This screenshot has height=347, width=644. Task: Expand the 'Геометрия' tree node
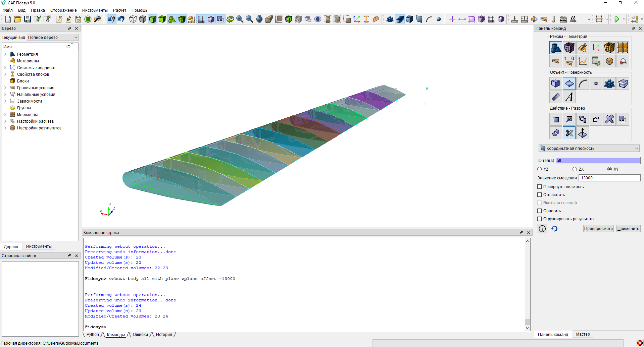coord(5,54)
